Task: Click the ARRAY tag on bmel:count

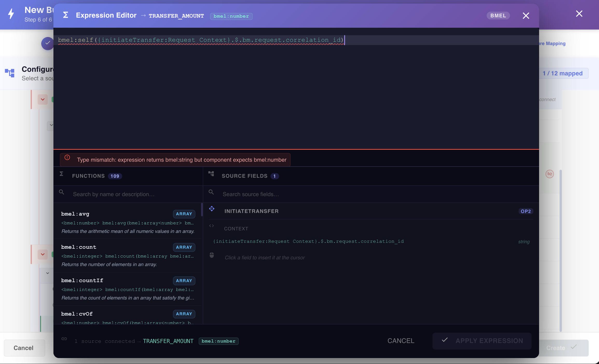Action: (184, 247)
